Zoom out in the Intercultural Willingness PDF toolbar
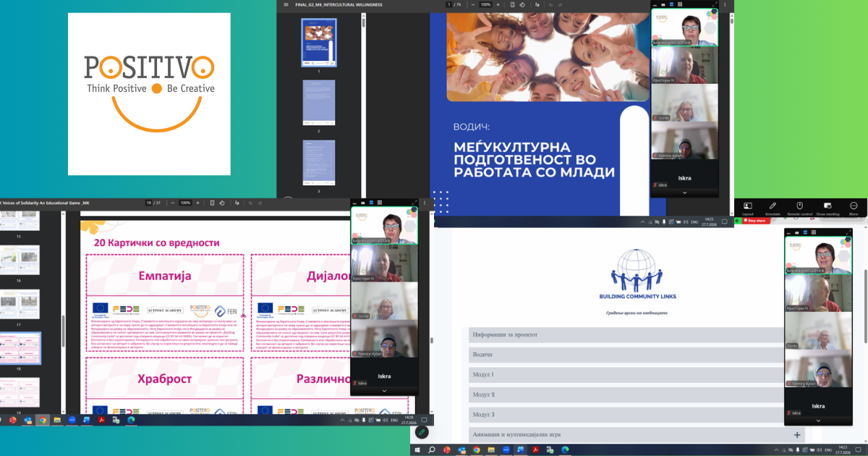Image resolution: width=868 pixels, height=456 pixels. pyautogui.click(x=473, y=4)
